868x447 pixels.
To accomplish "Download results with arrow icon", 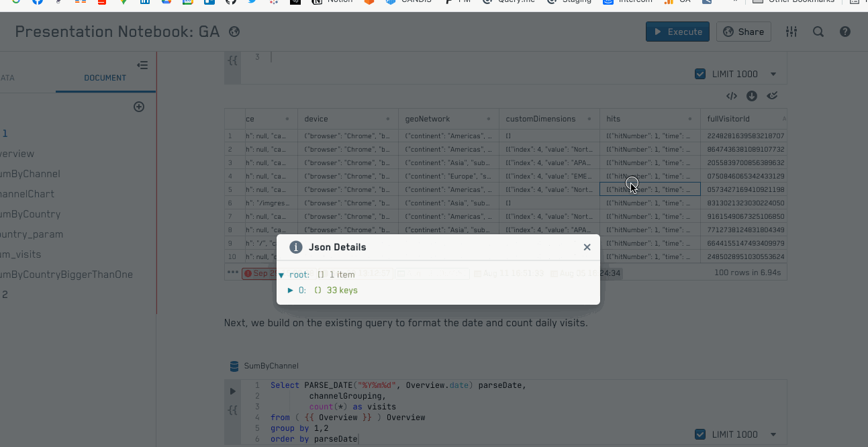I will tap(752, 96).
